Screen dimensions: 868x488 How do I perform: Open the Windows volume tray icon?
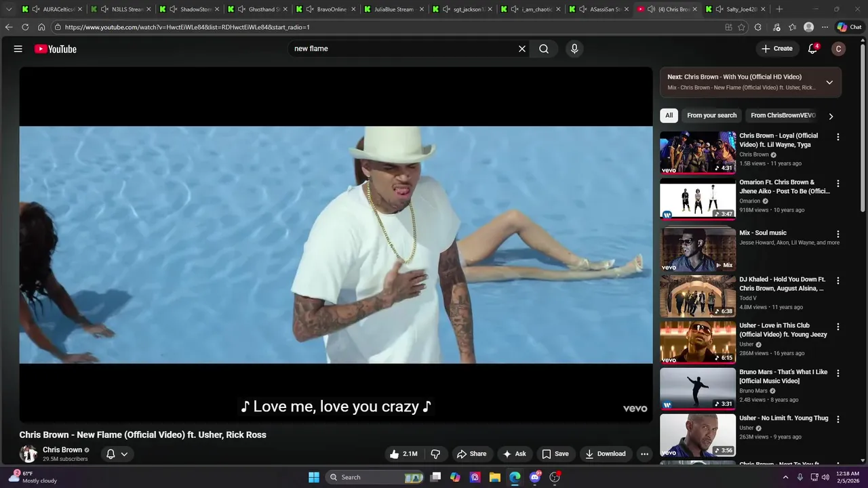825,477
